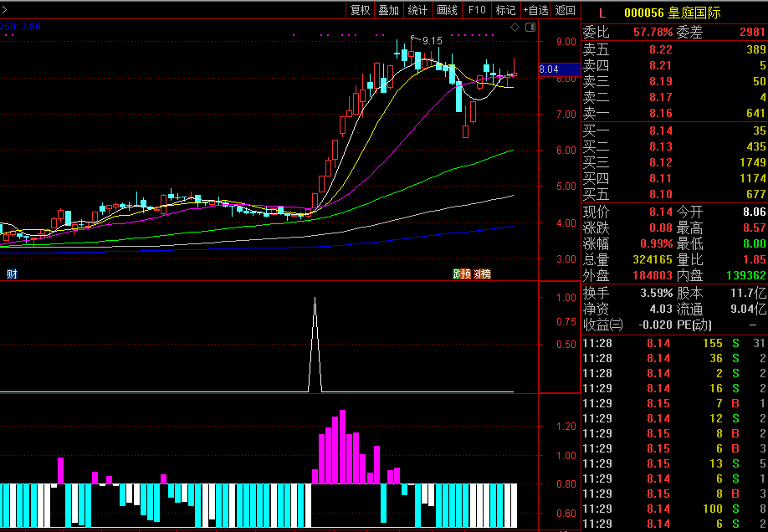Click stock title 000056 皇庭国际
Image resolution: width=768 pixels, height=532 pixels.
673,13
